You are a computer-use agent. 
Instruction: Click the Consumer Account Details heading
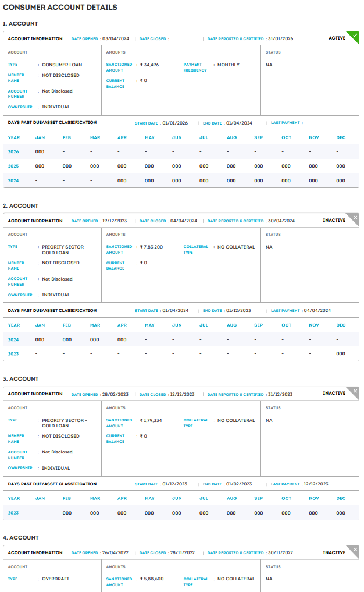tap(60, 8)
